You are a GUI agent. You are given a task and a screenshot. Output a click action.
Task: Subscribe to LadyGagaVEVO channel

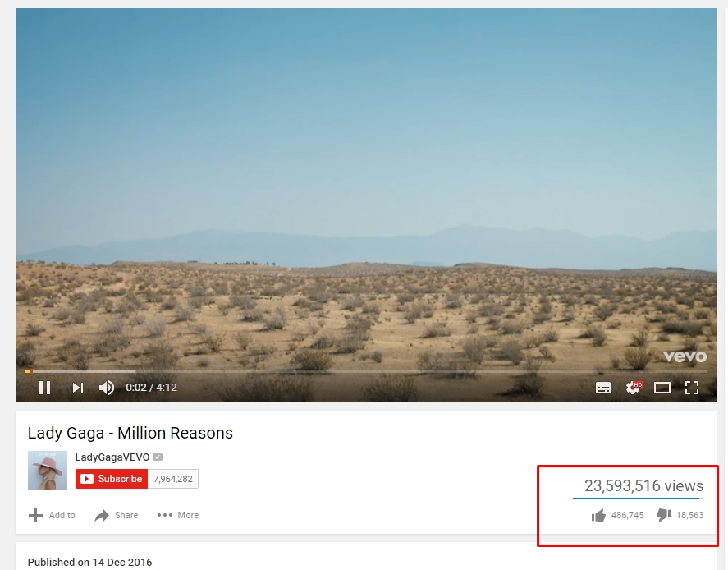(x=112, y=479)
